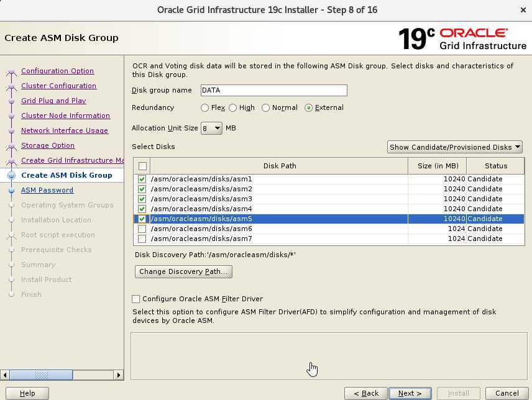
Task: Uncheck the asm1 disk checkbox
Action: pos(142,179)
